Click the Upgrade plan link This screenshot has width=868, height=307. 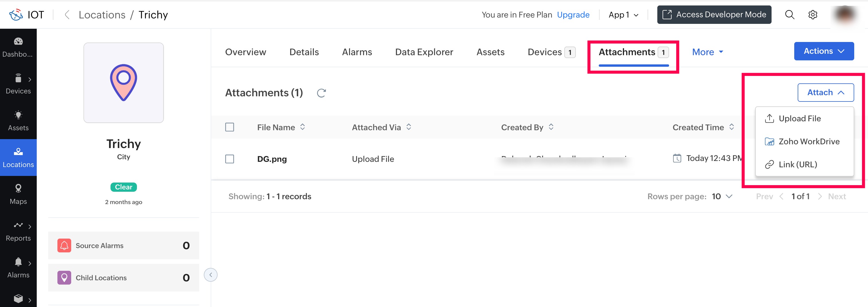573,14
